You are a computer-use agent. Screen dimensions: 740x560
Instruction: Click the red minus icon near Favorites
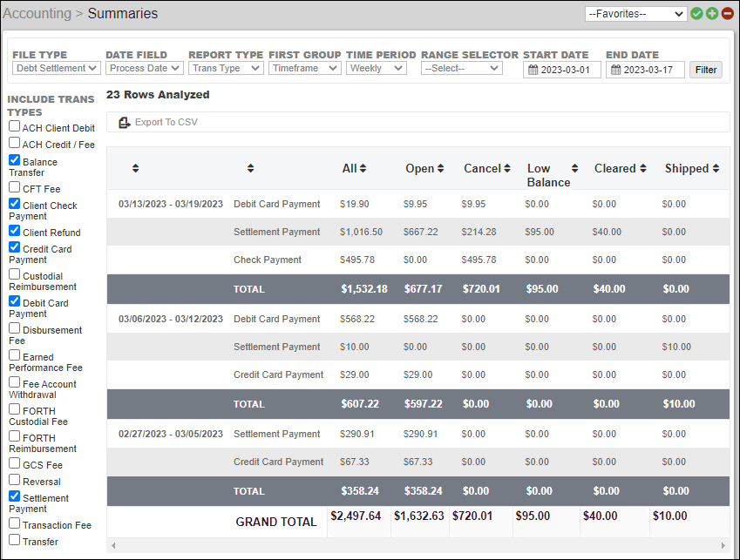[x=727, y=13]
